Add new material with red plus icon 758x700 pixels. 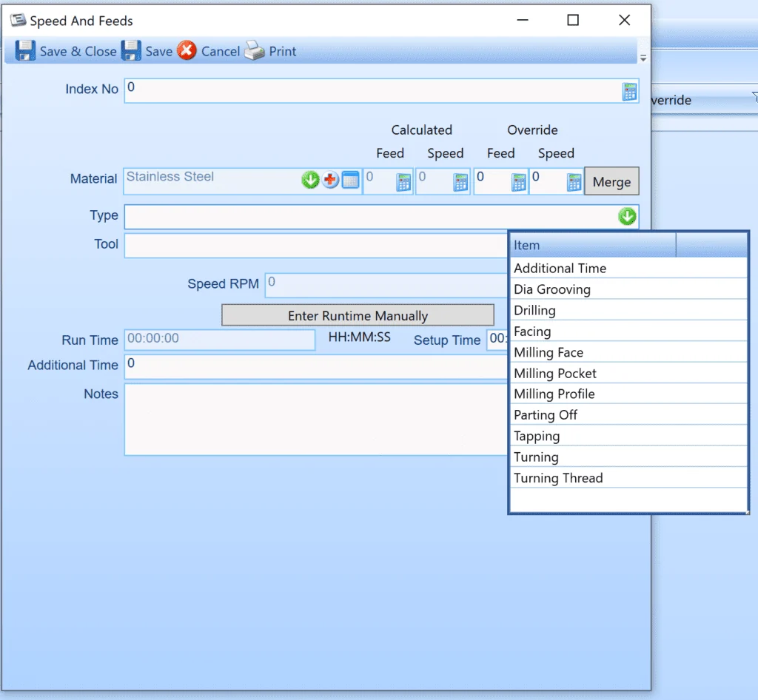[x=330, y=180]
